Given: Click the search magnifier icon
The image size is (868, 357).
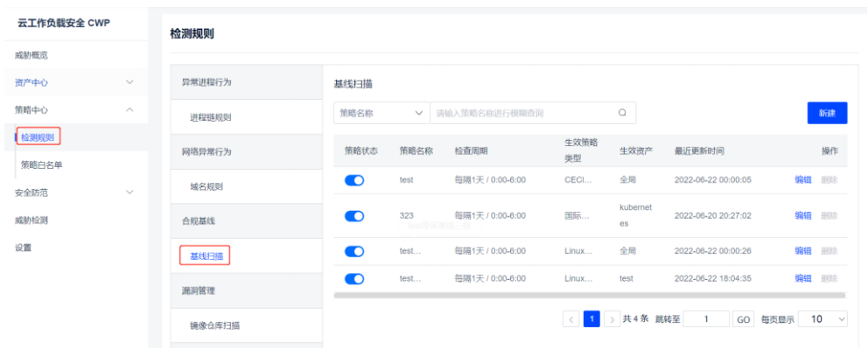Looking at the screenshot, I should pyautogui.click(x=622, y=113).
